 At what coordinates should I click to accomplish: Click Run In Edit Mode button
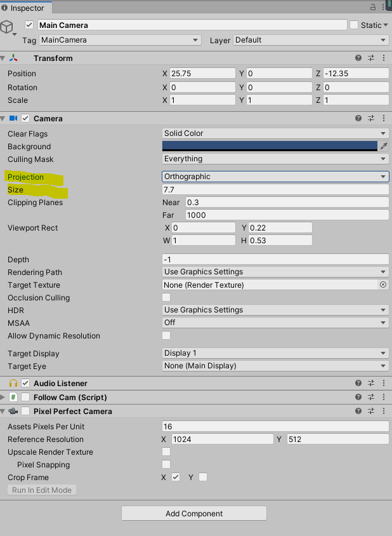click(x=42, y=490)
